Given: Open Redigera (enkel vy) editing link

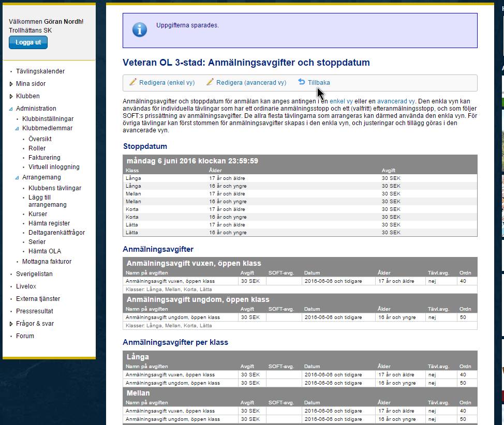Looking at the screenshot, I should (167, 83).
